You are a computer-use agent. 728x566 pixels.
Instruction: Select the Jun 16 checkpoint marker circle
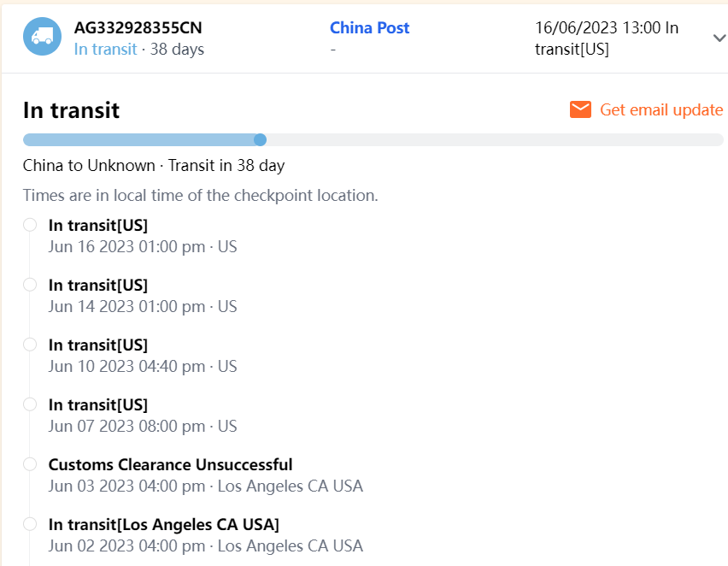tap(30, 225)
